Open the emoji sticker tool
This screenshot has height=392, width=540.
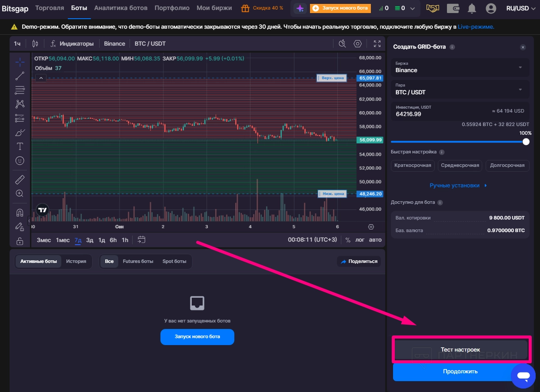tap(20, 160)
